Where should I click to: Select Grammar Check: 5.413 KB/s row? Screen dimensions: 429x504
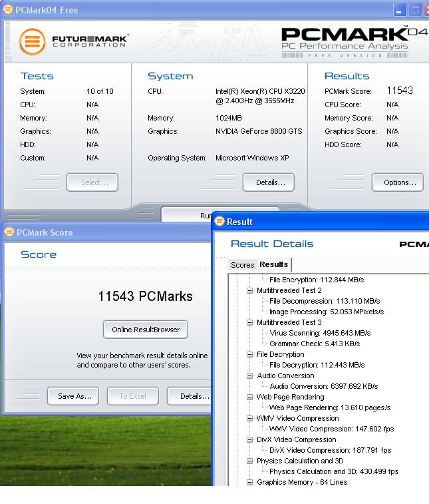click(315, 344)
